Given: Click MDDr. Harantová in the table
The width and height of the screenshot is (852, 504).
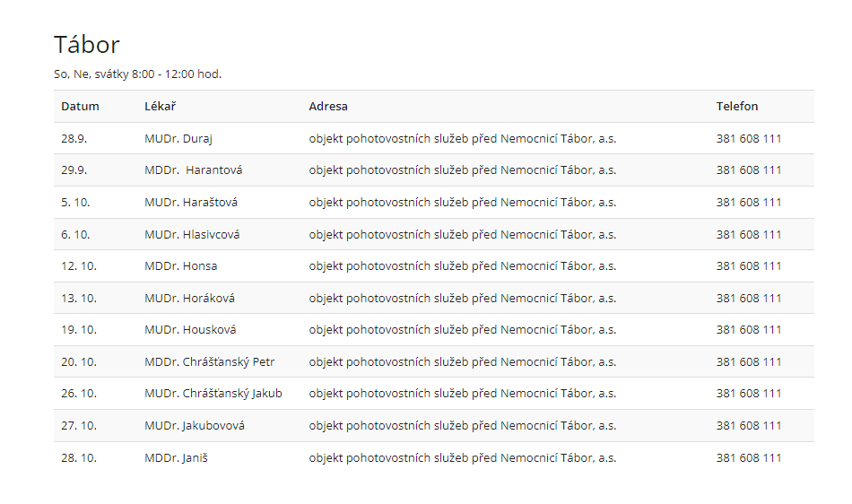Looking at the screenshot, I should 193,170.
